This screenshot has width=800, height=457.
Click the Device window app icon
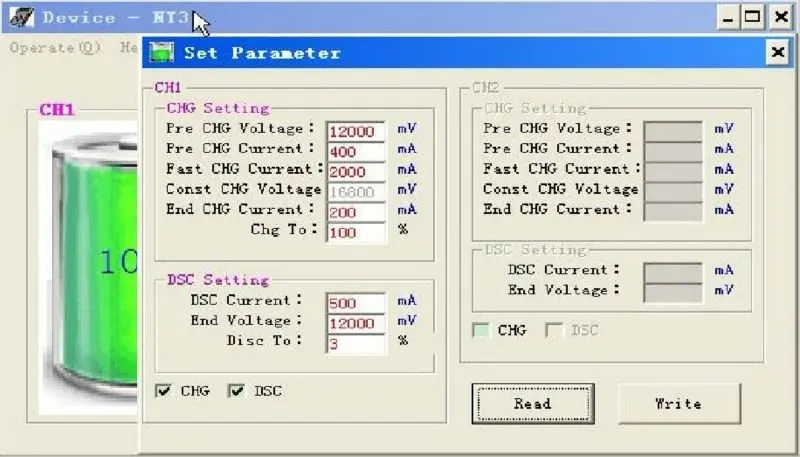(x=21, y=17)
